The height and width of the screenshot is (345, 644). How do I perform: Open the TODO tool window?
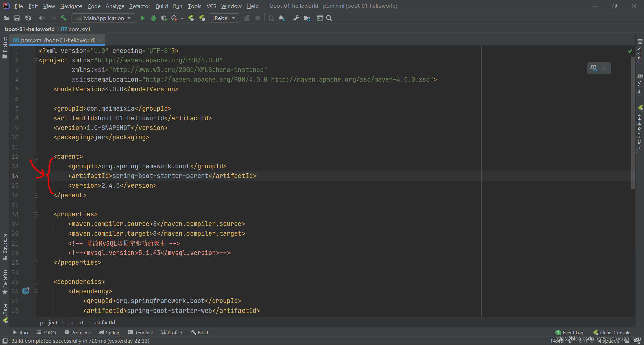(x=46, y=333)
